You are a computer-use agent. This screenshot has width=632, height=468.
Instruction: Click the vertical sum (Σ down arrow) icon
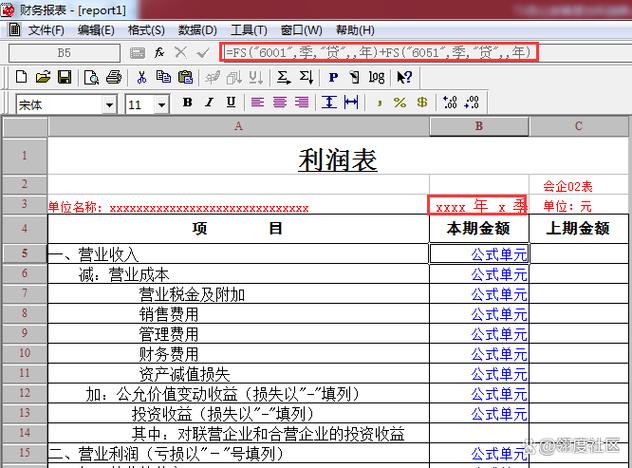click(306, 77)
